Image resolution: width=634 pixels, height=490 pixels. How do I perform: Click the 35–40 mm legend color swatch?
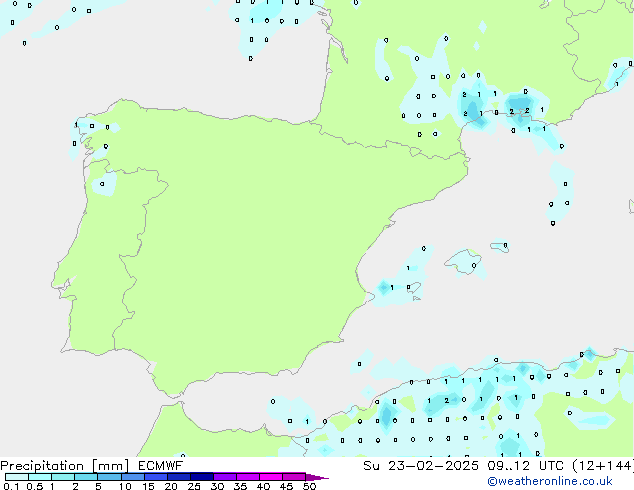[247, 477]
